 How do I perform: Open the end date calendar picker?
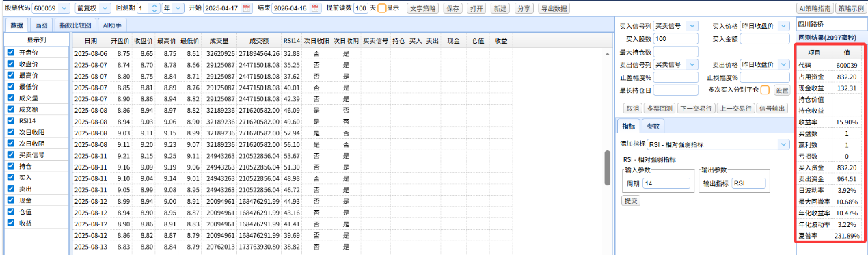click(x=315, y=8)
